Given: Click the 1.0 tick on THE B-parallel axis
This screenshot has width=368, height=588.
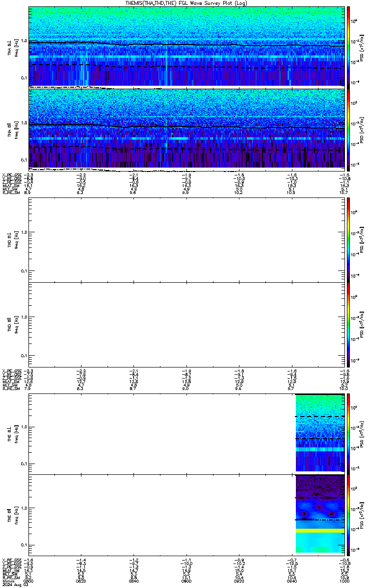Looking at the screenshot, I should pyautogui.click(x=24, y=508).
